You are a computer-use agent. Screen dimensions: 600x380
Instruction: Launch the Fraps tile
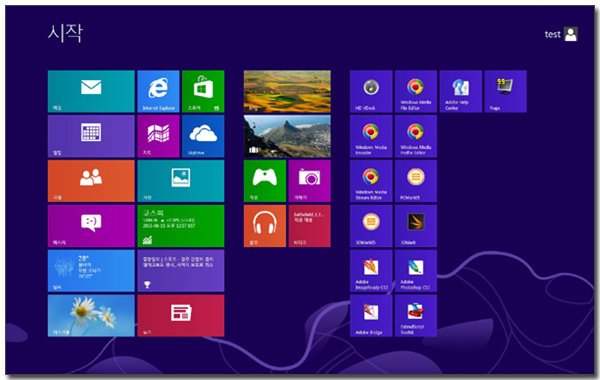pyautogui.click(x=505, y=91)
